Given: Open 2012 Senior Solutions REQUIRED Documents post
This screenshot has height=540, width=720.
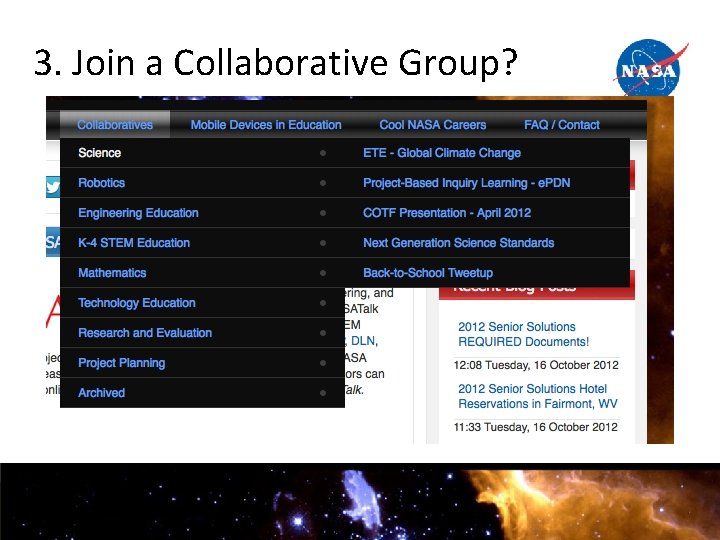Looking at the screenshot, I should coord(523,334).
